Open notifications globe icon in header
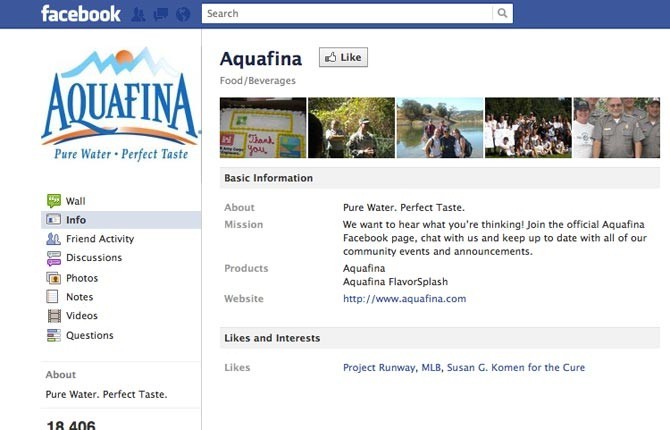Image resolution: width=670 pixels, height=430 pixels. click(x=183, y=14)
